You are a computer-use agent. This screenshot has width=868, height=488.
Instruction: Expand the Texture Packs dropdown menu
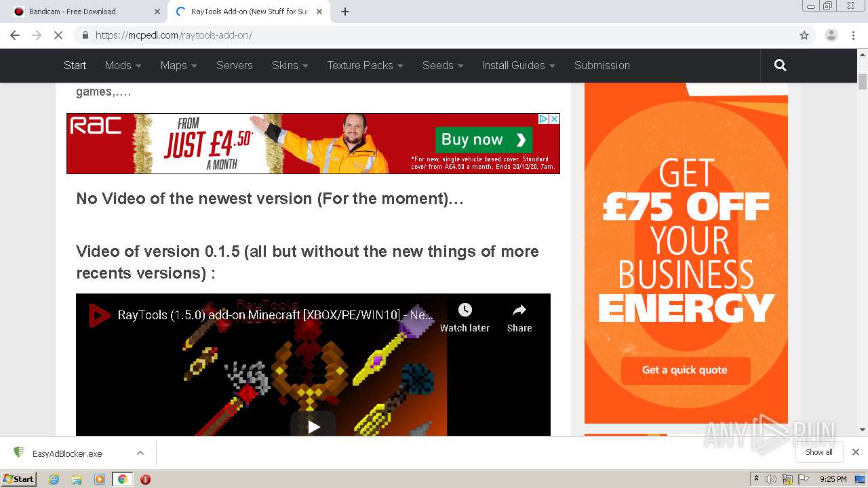point(365,65)
